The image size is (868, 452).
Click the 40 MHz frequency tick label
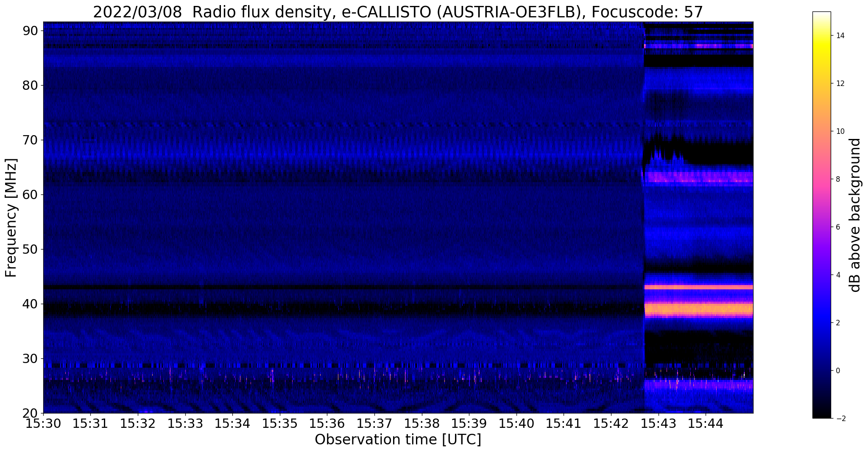pos(31,304)
